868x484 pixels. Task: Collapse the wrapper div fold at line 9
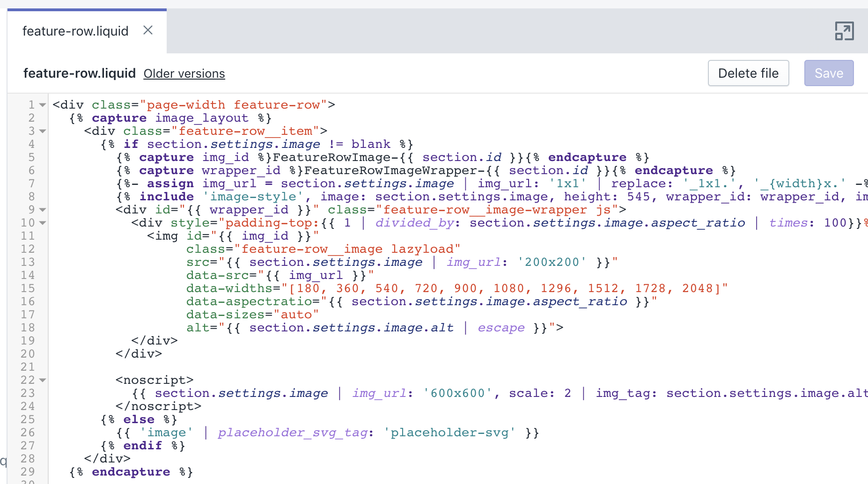click(42, 210)
